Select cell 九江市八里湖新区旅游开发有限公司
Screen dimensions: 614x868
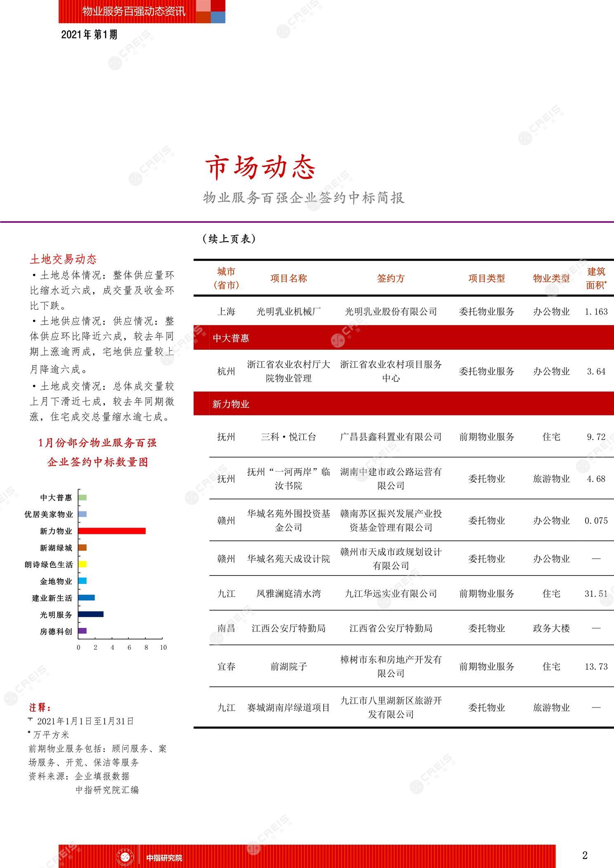click(391, 707)
